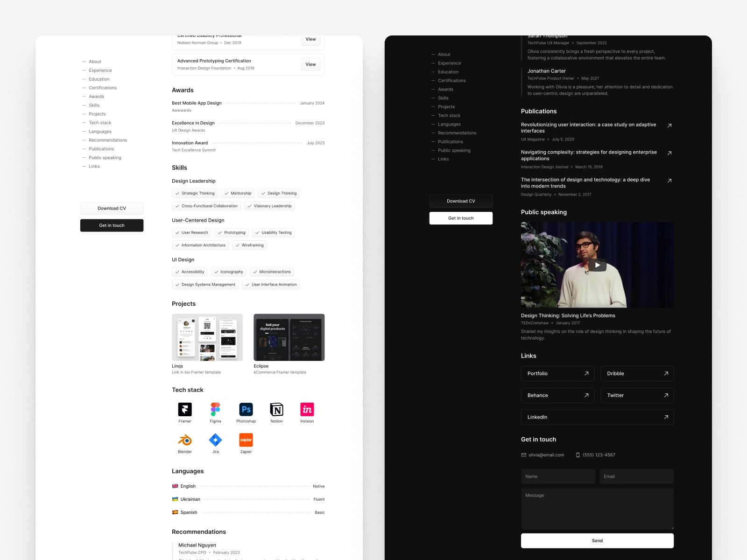Click the envelope icon next to olivia@email.com

pyautogui.click(x=524, y=455)
